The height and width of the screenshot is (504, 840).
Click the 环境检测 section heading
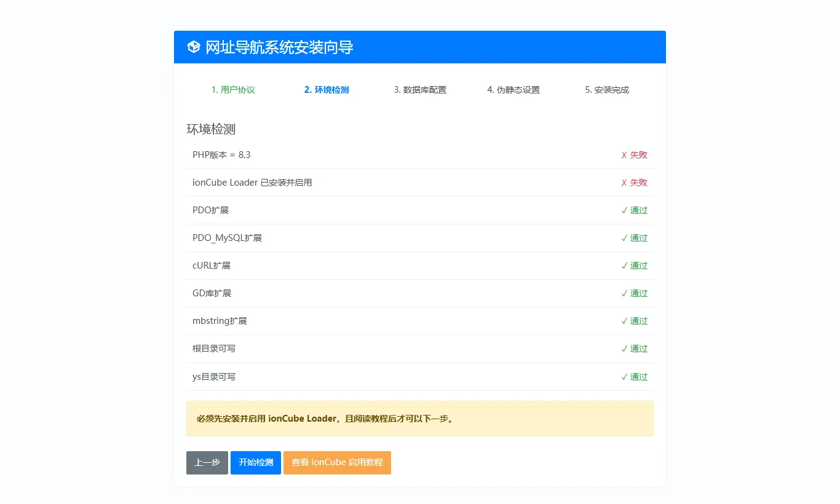(x=211, y=129)
